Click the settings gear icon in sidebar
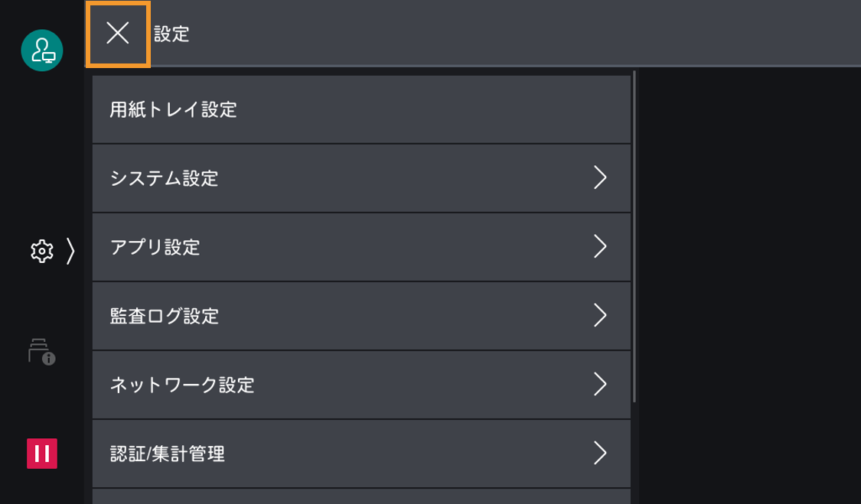The width and height of the screenshot is (861, 504). (41, 250)
